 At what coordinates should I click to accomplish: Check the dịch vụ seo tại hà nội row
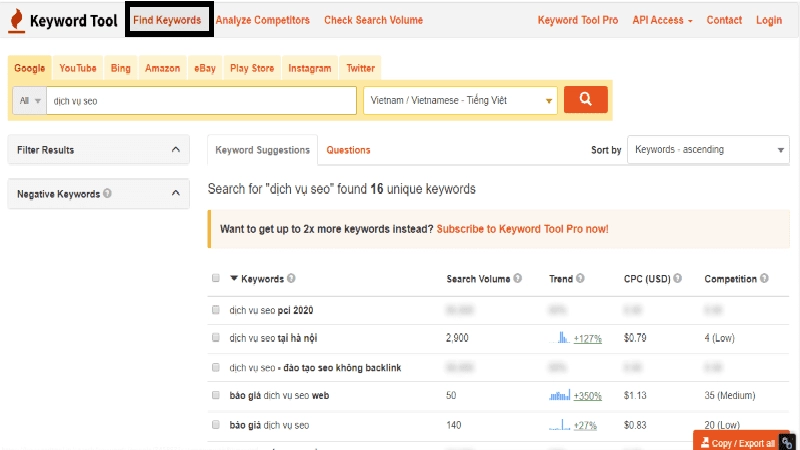tap(216, 337)
